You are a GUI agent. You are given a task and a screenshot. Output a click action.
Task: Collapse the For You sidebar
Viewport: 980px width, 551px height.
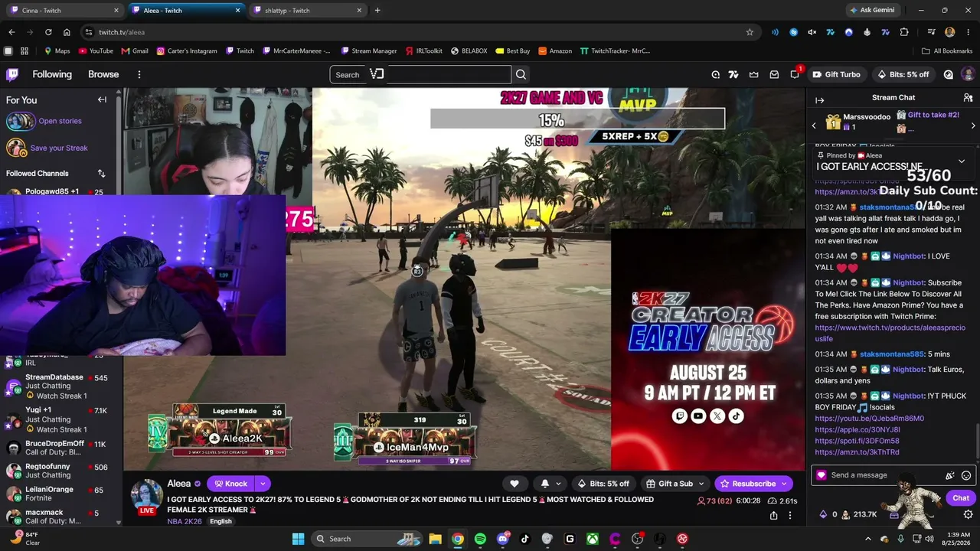tap(102, 99)
